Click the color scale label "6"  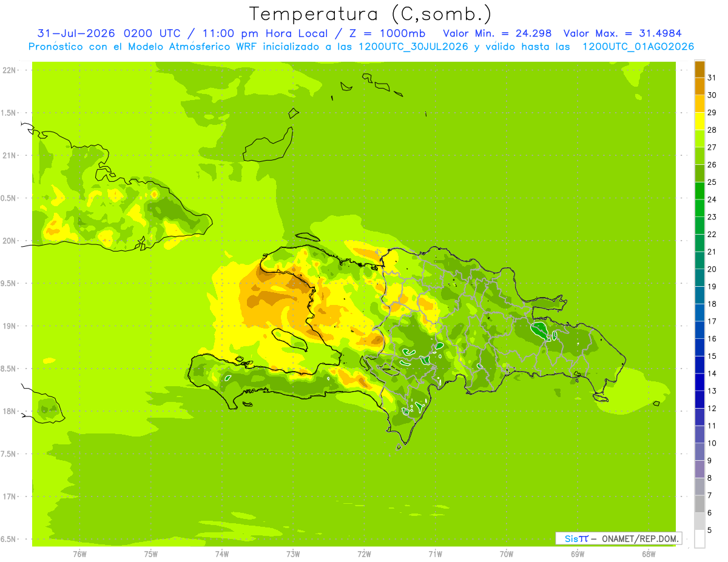[710, 513]
